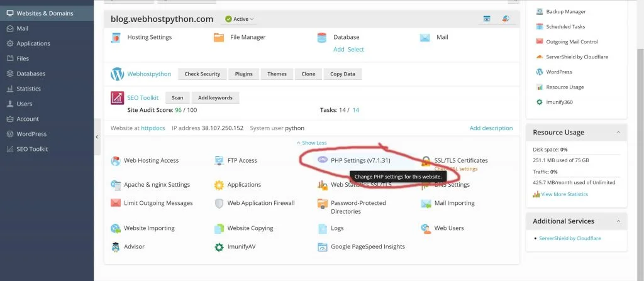The height and width of the screenshot is (281, 644).
Task: Open Limit Outgoing Messages icon
Action: pyautogui.click(x=116, y=203)
